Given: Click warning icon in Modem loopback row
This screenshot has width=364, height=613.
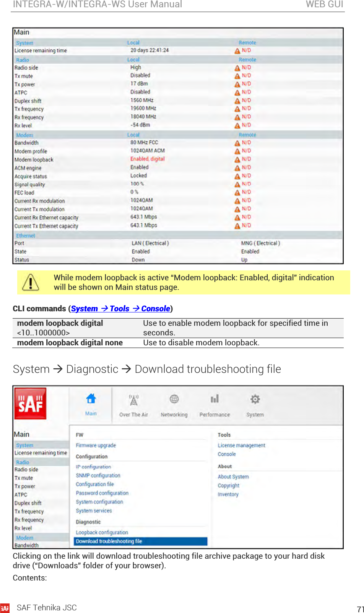Looking at the screenshot, I should (x=237, y=159).
